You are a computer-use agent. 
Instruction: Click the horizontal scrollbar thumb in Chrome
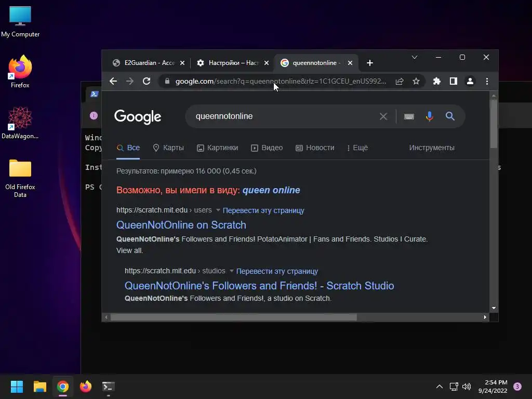point(233,317)
